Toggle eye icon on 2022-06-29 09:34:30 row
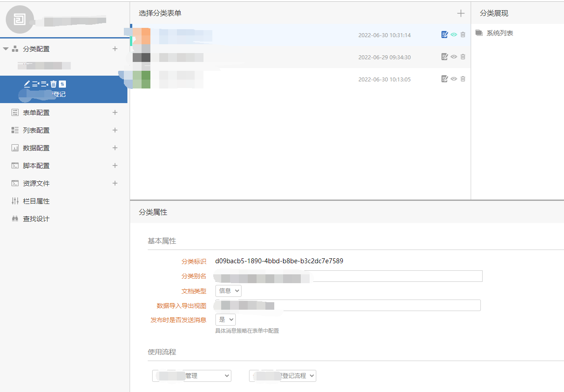Viewport: 564px width, 392px height. (x=454, y=57)
